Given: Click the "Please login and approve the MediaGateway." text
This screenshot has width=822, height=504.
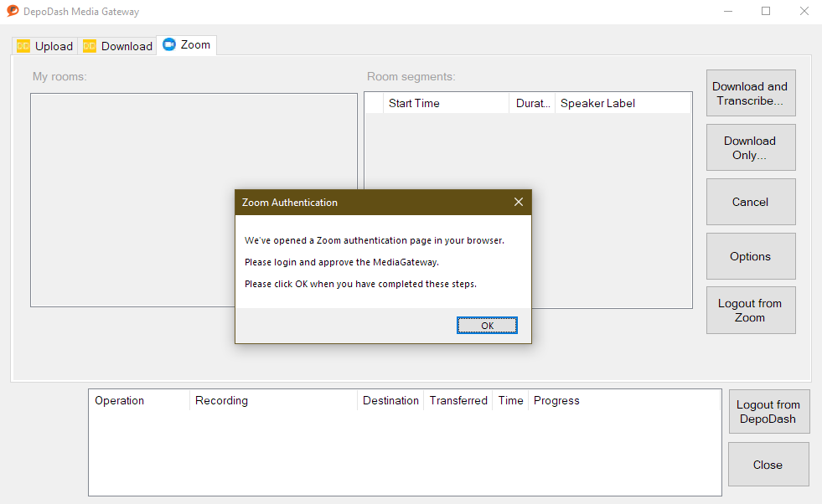Looking at the screenshot, I should point(342,262).
